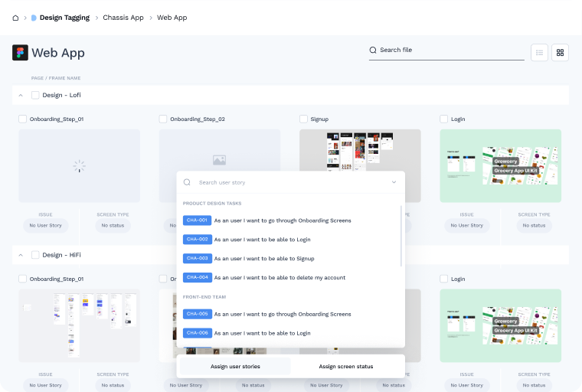This screenshot has height=392, width=582.
Task: Select CHA-005 tag badge
Action: pyautogui.click(x=197, y=314)
